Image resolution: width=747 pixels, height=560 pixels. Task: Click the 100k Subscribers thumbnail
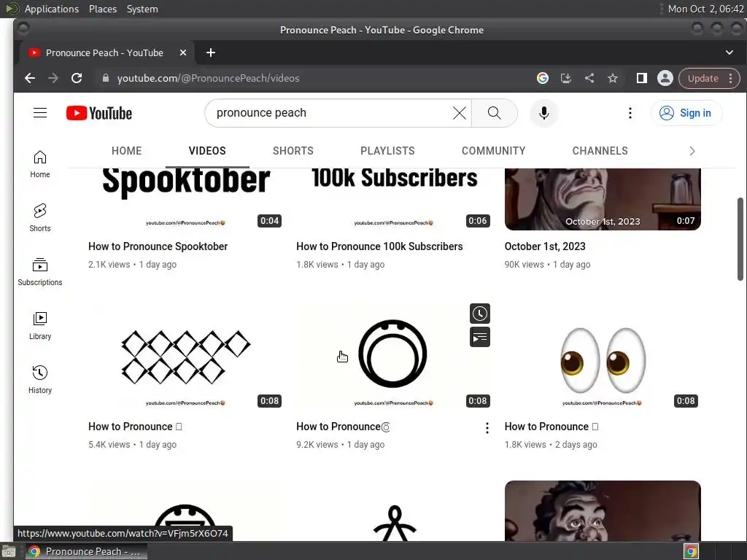[395, 199]
